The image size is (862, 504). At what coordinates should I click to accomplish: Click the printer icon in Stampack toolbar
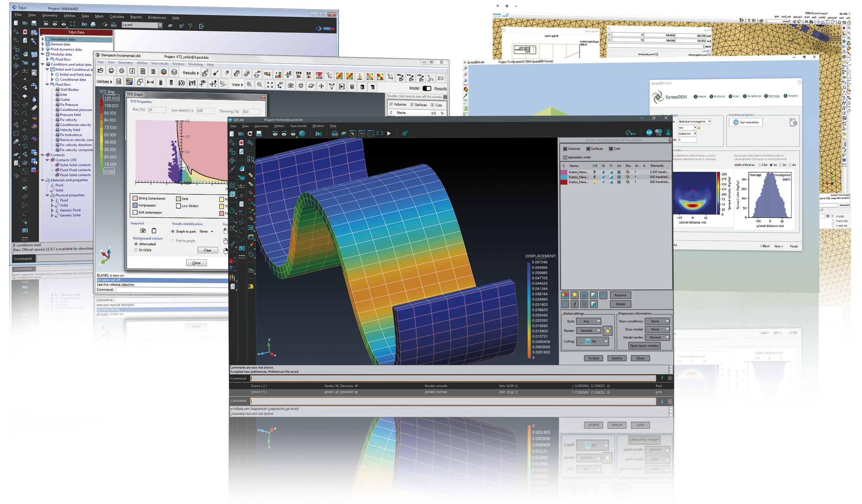[111, 71]
